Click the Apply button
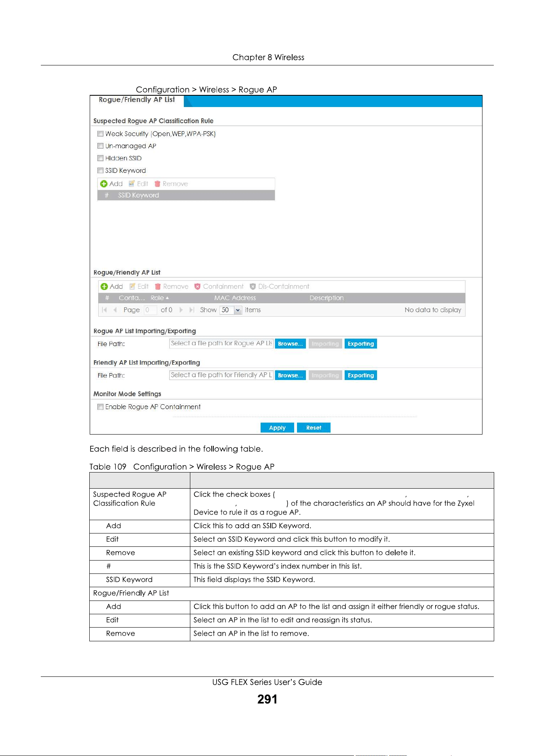The width and height of the screenshot is (535, 756). pyautogui.click(x=277, y=428)
